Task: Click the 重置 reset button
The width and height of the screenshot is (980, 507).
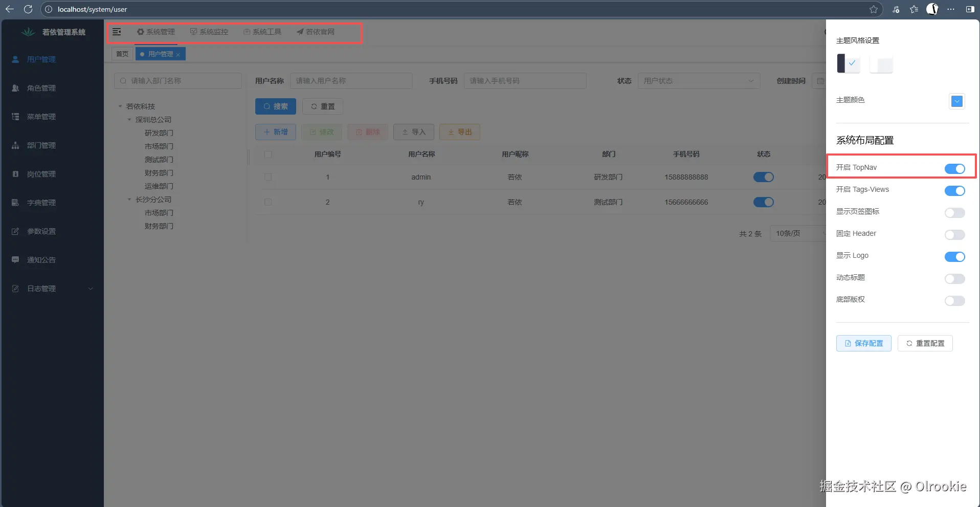Action: coord(323,106)
